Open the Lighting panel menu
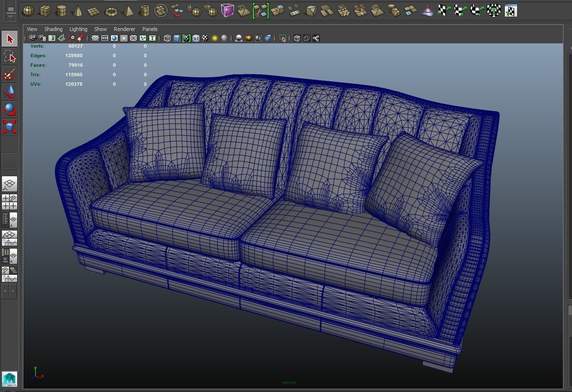Viewport: 572px width, 392px height. [x=78, y=29]
